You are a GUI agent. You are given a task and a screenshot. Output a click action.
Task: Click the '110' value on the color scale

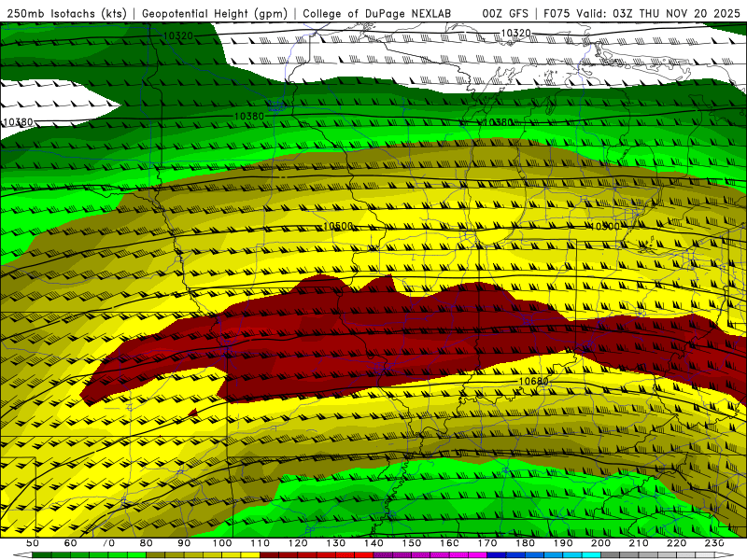[x=260, y=543]
